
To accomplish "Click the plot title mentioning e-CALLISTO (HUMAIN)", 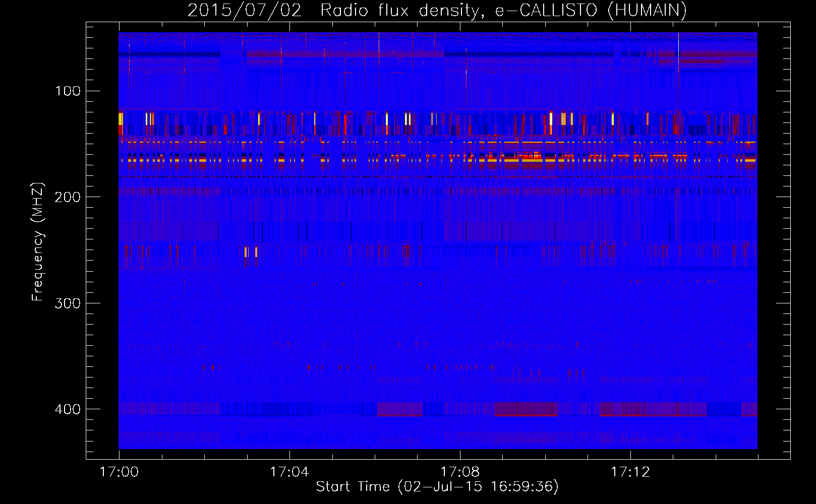I will (x=437, y=10).
